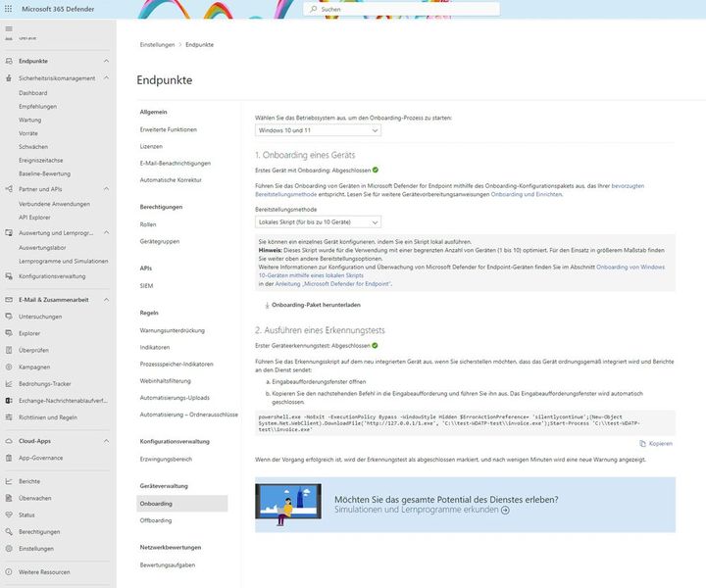Open Empfehlungen in the sidebar

(x=38, y=106)
